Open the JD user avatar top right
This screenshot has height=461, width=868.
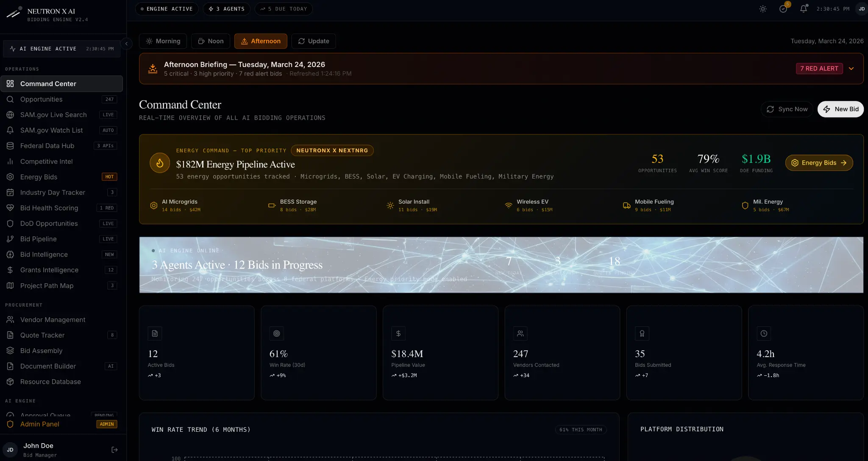coord(862,9)
